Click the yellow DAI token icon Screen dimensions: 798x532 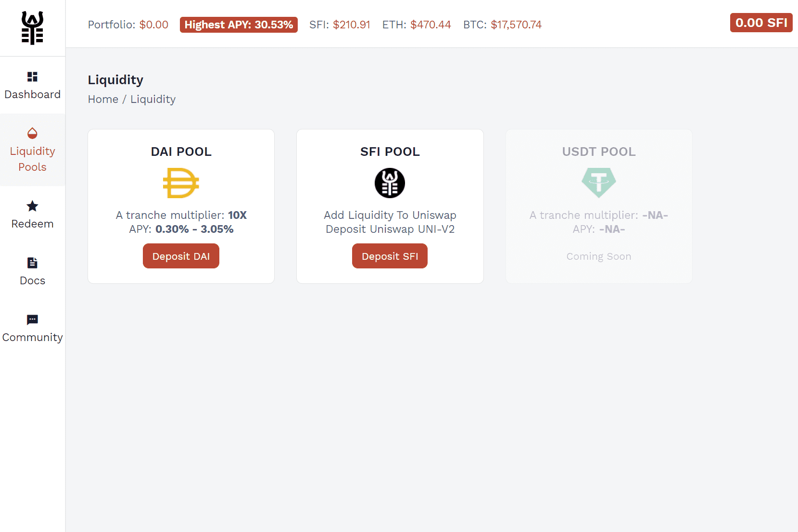point(181,183)
